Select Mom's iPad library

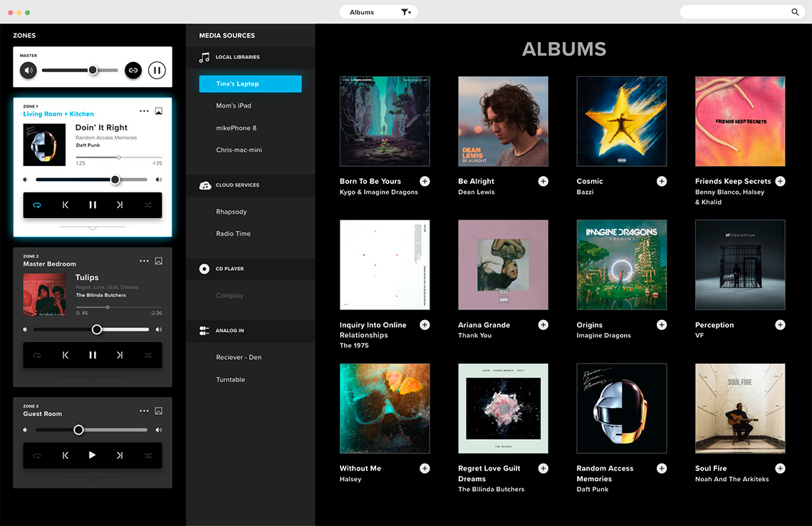[234, 105]
